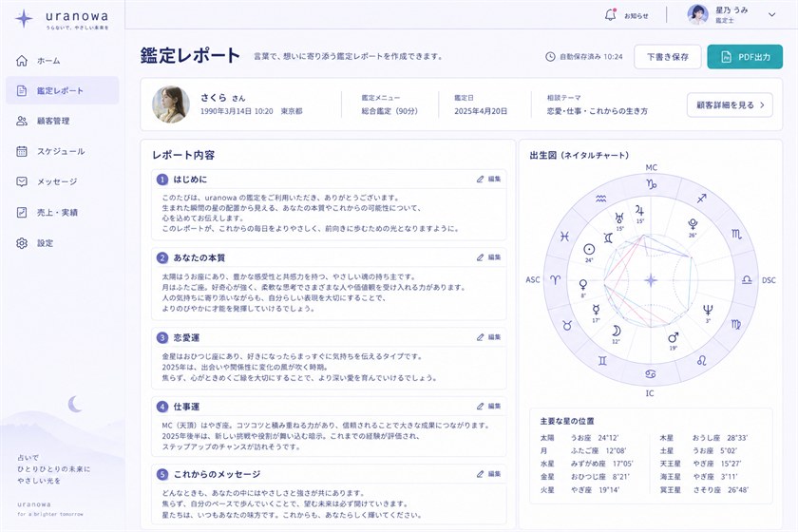Viewport: 798px width, 532px height.
Task: Go to メッセージ menu item
Action: 63,181
